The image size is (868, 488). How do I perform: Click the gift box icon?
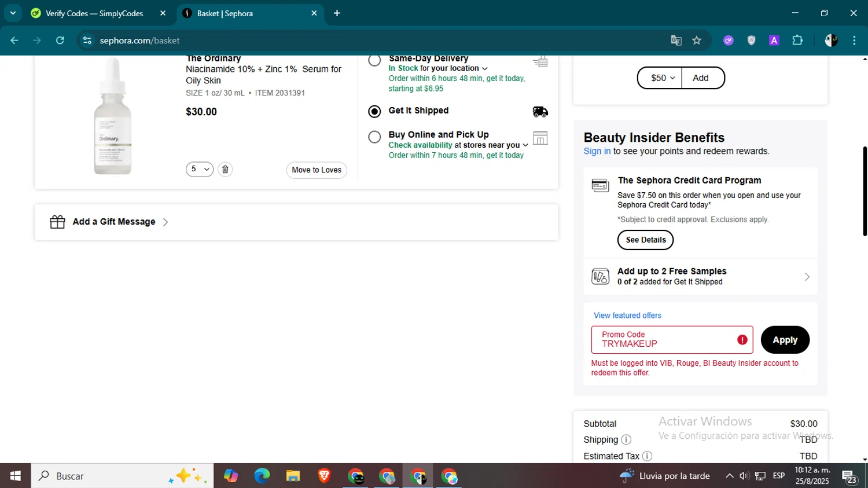tap(57, 222)
